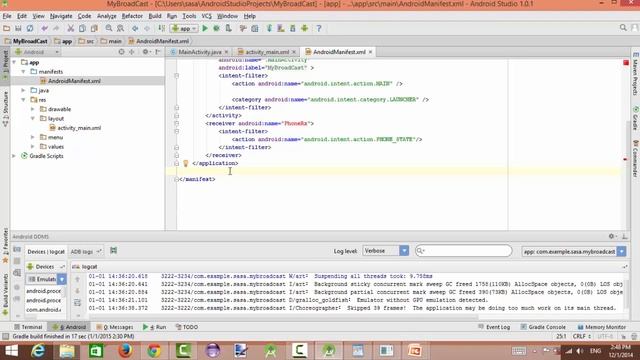
Task: Click the Replace icon in toolbar
Action: pos(120,28)
